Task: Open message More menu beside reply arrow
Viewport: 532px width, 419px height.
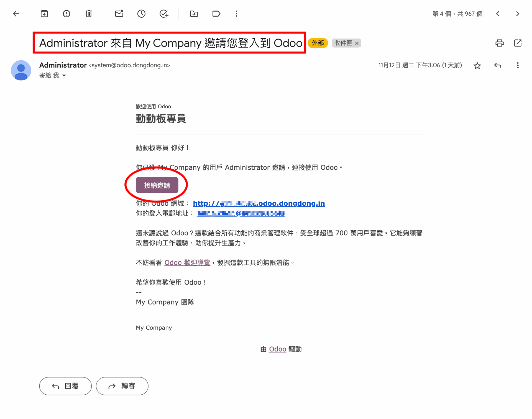Action: [x=518, y=65]
